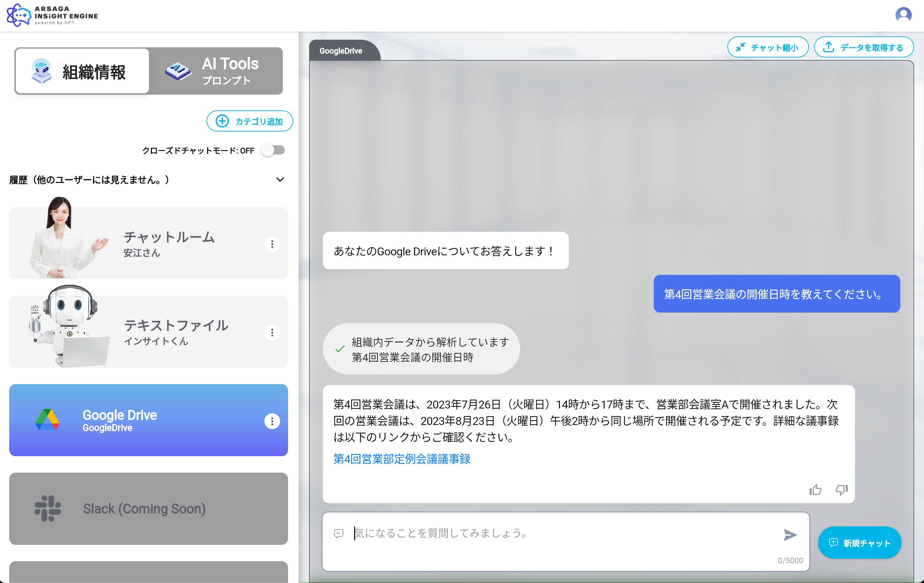Start a 新規チャット
This screenshot has width=924, height=583.
860,543
